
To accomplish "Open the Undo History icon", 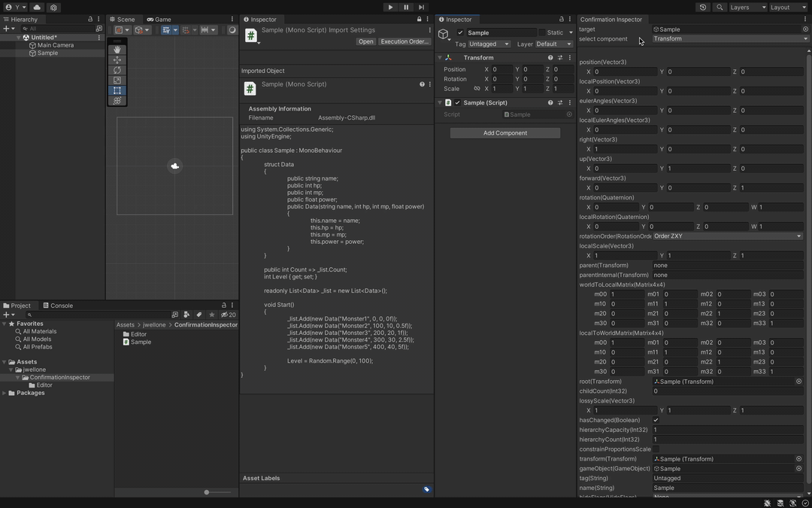I will point(703,8).
